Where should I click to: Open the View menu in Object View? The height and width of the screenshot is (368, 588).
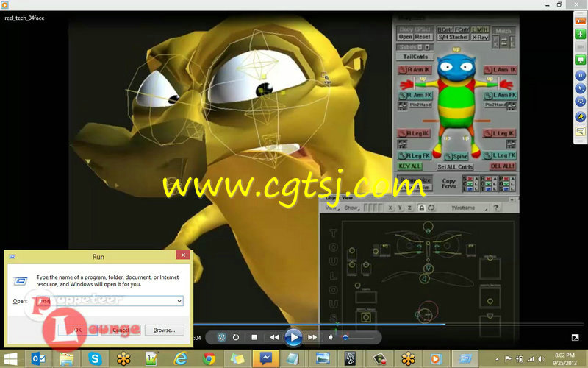[x=331, y=208]
